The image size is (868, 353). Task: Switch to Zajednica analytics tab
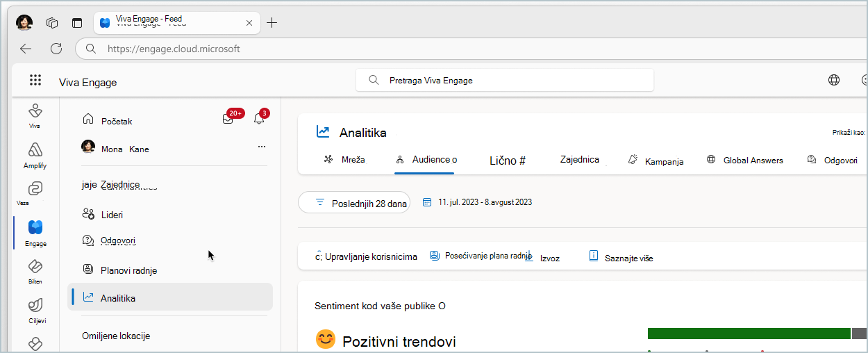[x=580, y=159]
